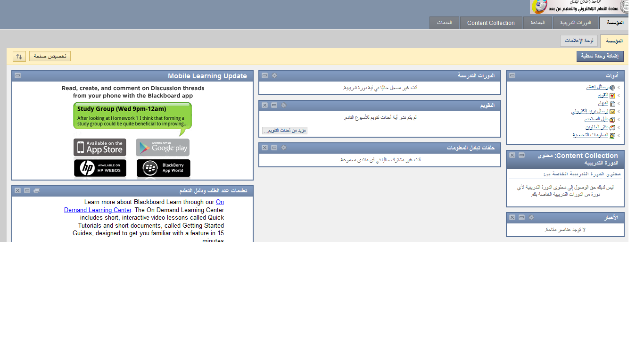Click the clipboard icon beside المهام
Image resolution: width=644 pixels, height=362 pixels.
pyautogui.click(x=612, y=104)
